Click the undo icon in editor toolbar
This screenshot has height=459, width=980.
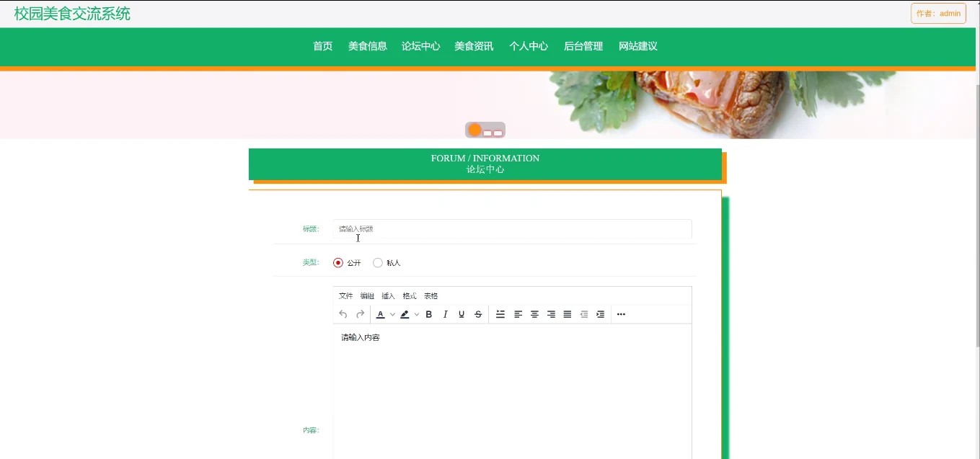click(x=343, y=314)
